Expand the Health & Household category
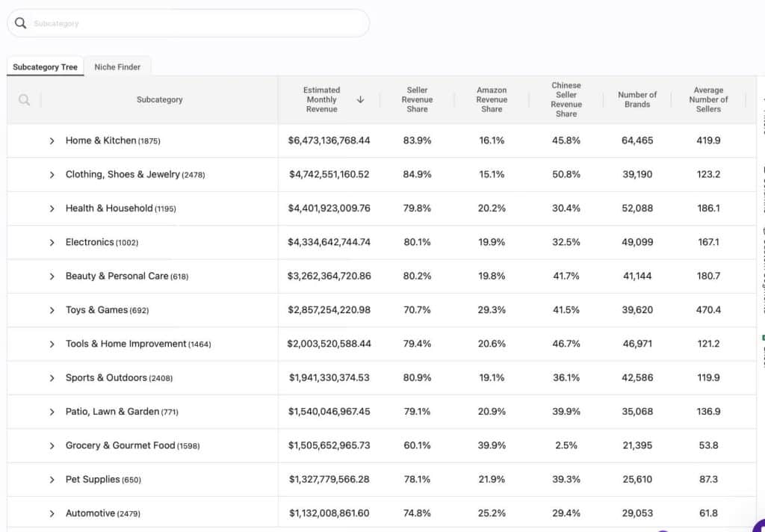Screen dimensions: 765x532 click(52, 208)
